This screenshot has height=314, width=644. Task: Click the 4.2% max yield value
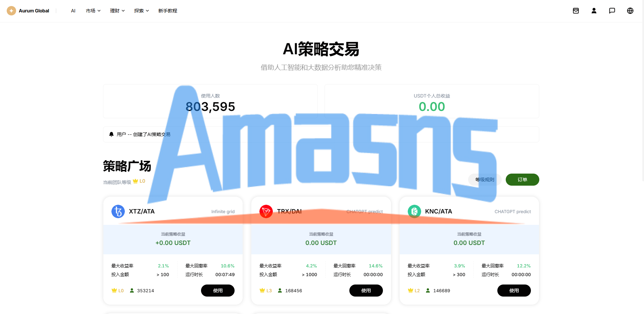311,266
